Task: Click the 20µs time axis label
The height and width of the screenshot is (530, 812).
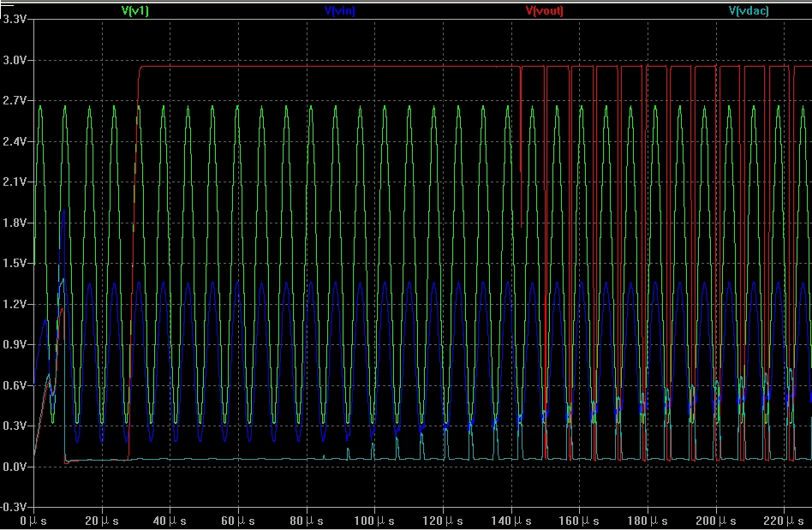Action: tap(101, 521)
